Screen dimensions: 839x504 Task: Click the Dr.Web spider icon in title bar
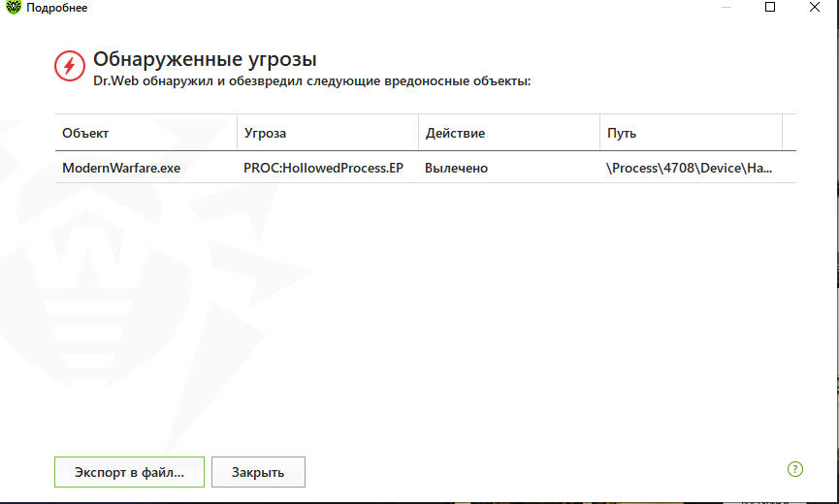click(13, 7)
